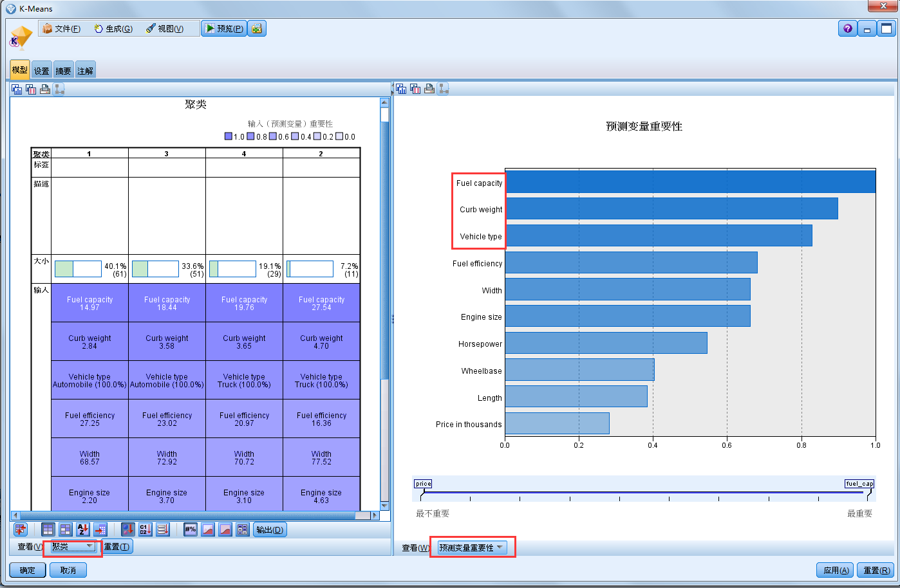The width and height of the screenshot is (900, 588).
Task: Click the 预览(P) button
Action: [x=224, y=28]
